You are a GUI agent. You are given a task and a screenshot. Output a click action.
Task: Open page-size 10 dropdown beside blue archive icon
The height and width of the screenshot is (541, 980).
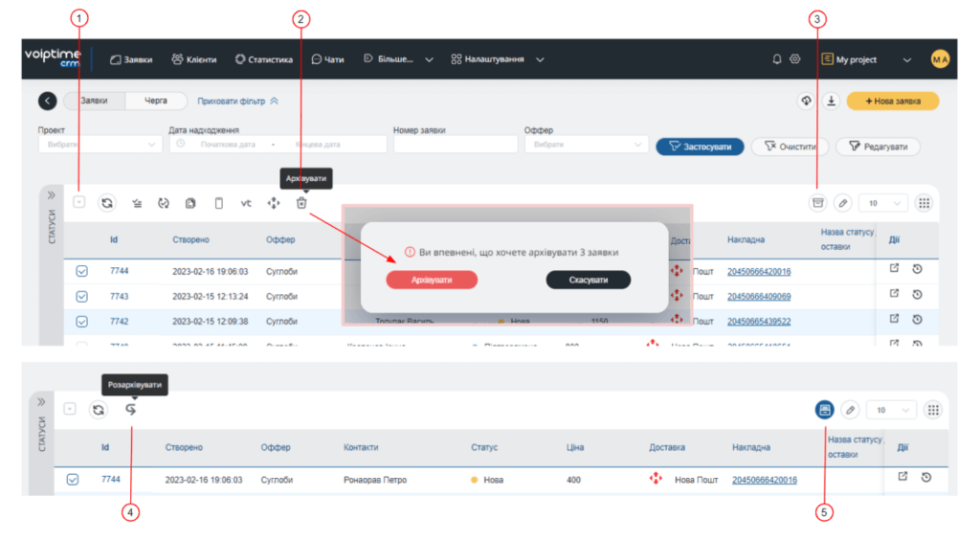[x=892, y=410]
